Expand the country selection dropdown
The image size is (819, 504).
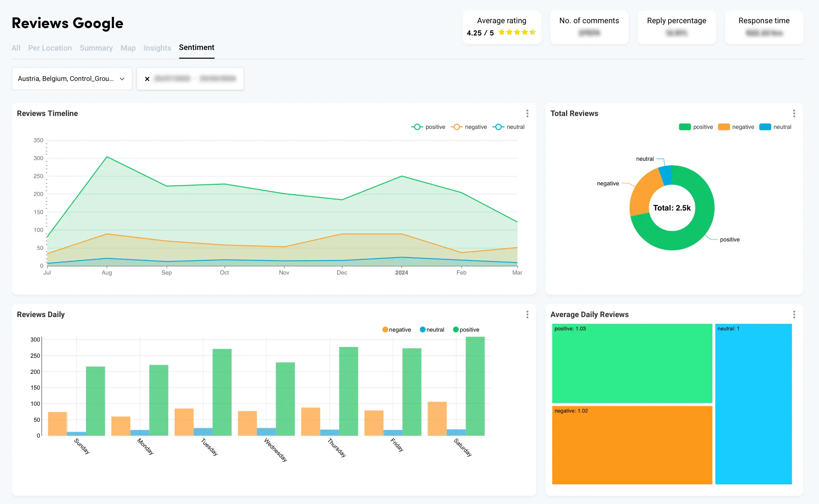tap(72, 79)
